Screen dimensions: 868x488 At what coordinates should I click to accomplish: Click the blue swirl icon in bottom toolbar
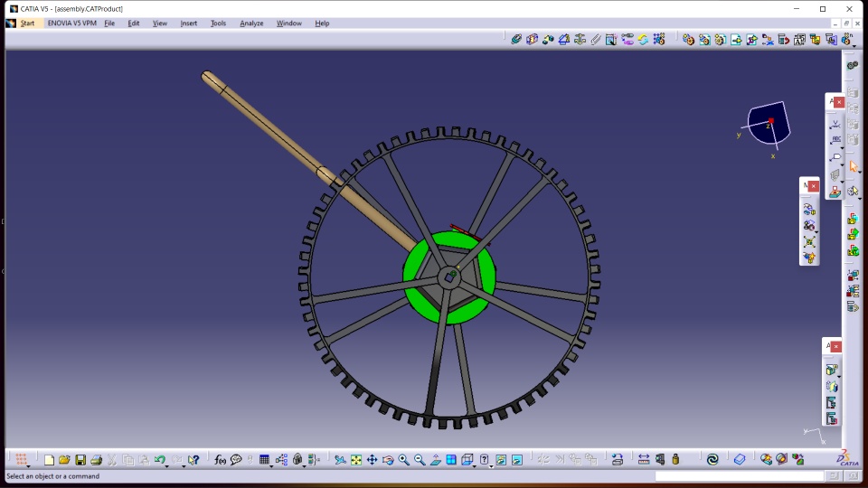pyautogui.click(x=712, y=460)
